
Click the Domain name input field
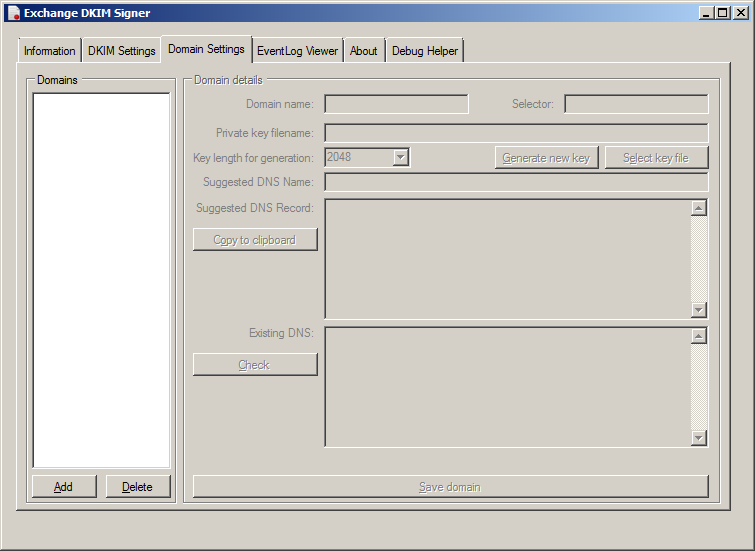[x=396, y=104]
